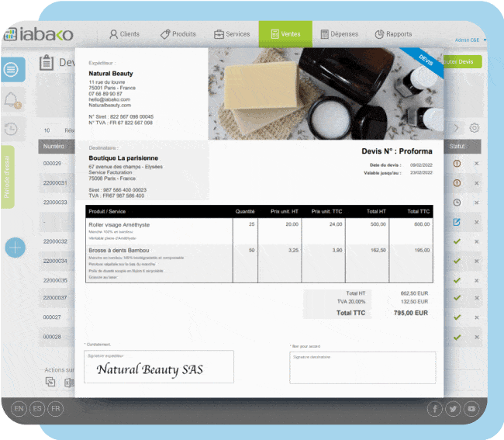Click the green check status for 22000037
Image resolution: width=504 pixels, height=440 pixels.
point(457,298)
